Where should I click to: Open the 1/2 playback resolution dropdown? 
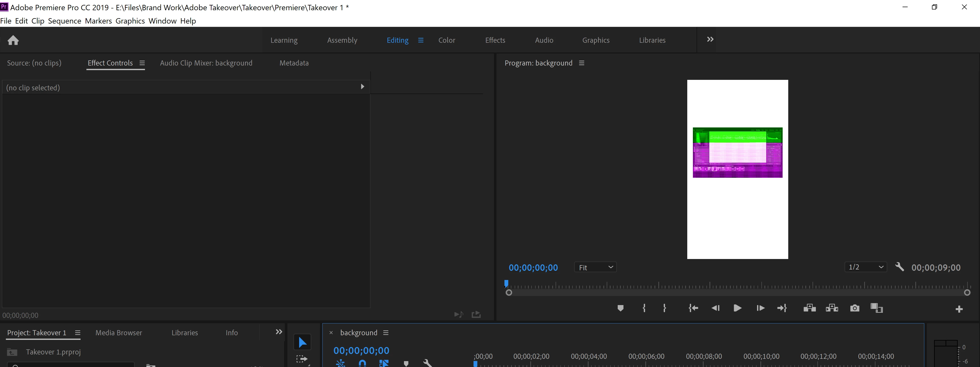[x=865, y=267]
